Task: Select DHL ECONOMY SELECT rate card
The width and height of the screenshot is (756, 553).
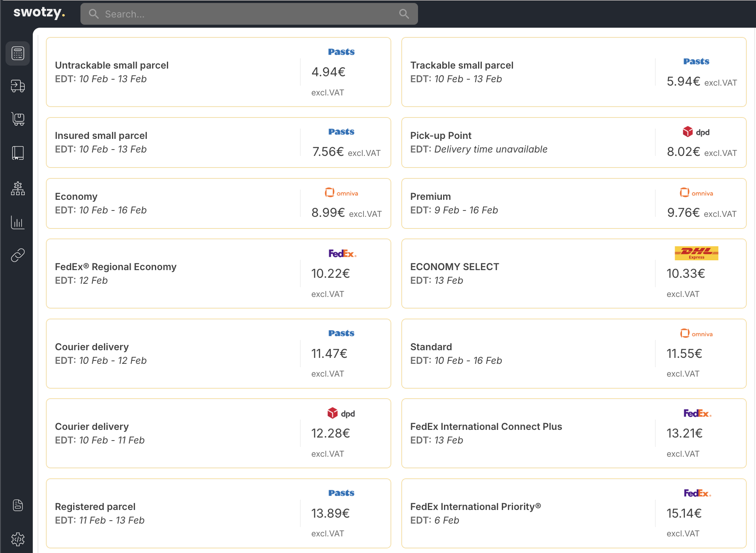Action: tap(574, 274)
